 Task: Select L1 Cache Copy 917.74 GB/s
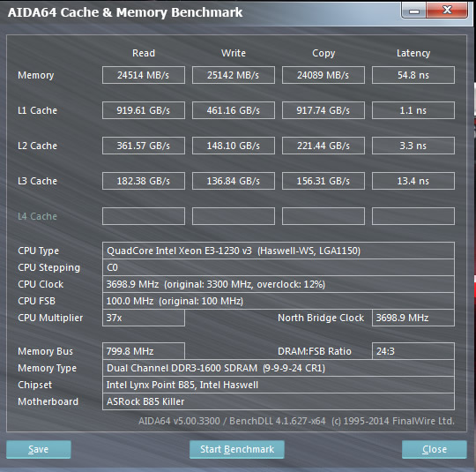[x=324, y=110]
